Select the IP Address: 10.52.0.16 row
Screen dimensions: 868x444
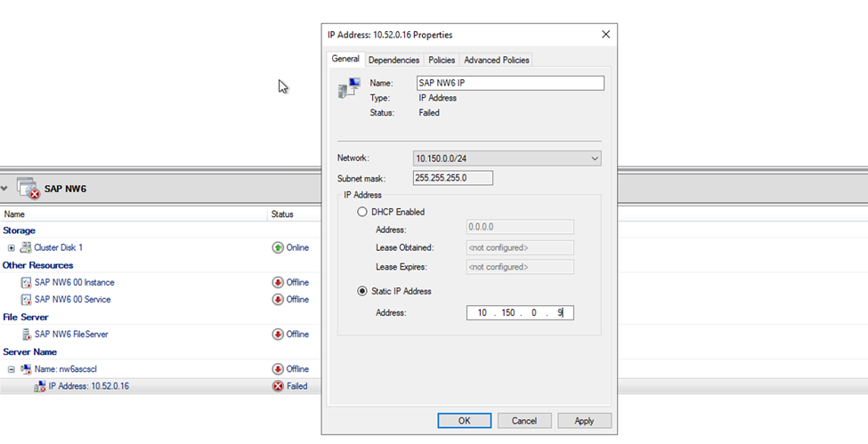pos(160,386)
